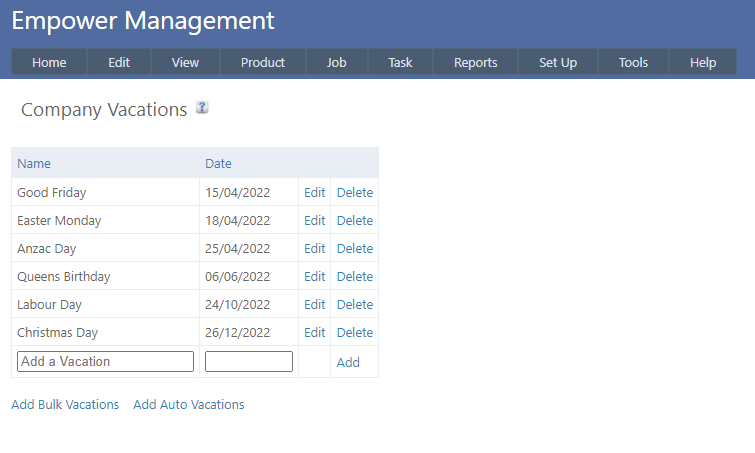Edit the Good Friday vacation
Image resolution: width=755 pixels, height=453 pixels.
[x=314, y=193]
